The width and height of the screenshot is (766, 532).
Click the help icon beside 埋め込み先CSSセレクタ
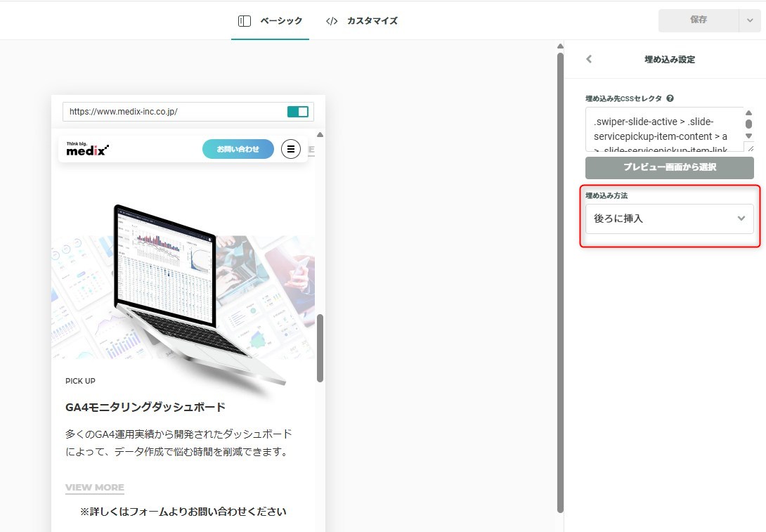pyautogui.click(x=670, y=98)
